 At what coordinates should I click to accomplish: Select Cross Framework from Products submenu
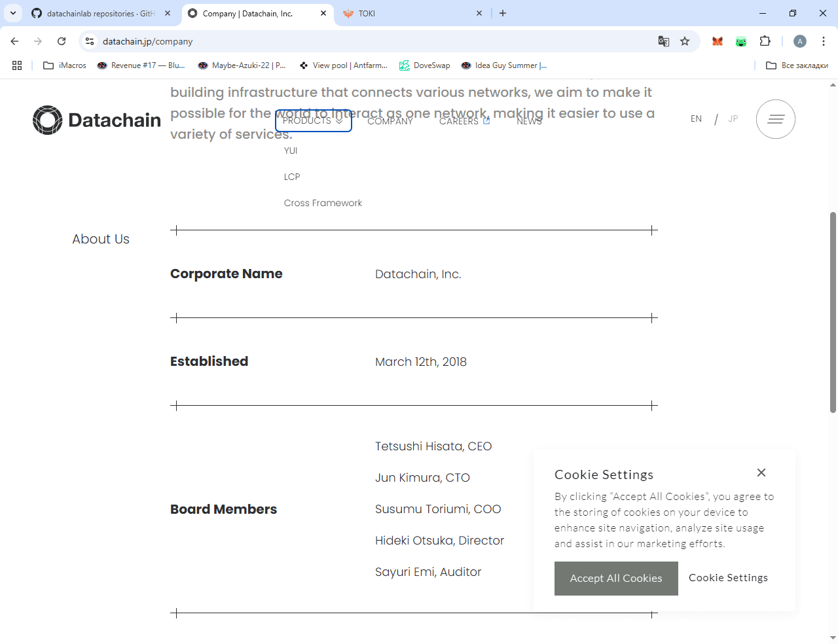[323, 203]
